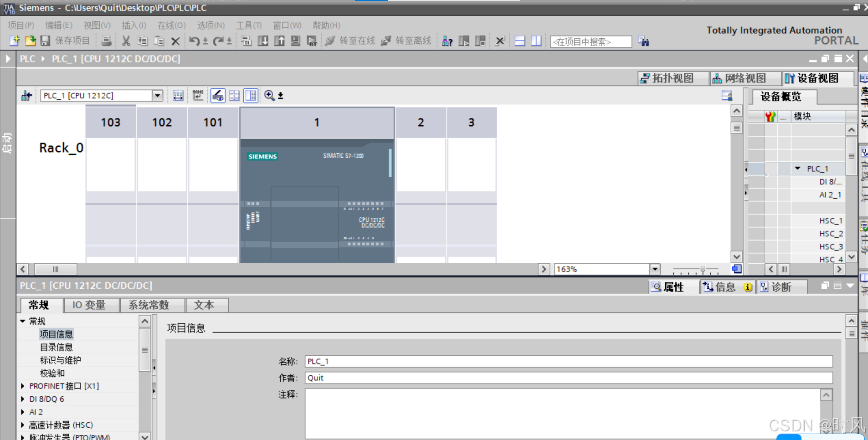Start CPU from the toolbar
This screenshot has height=440, width=868.
pos(464,41)
